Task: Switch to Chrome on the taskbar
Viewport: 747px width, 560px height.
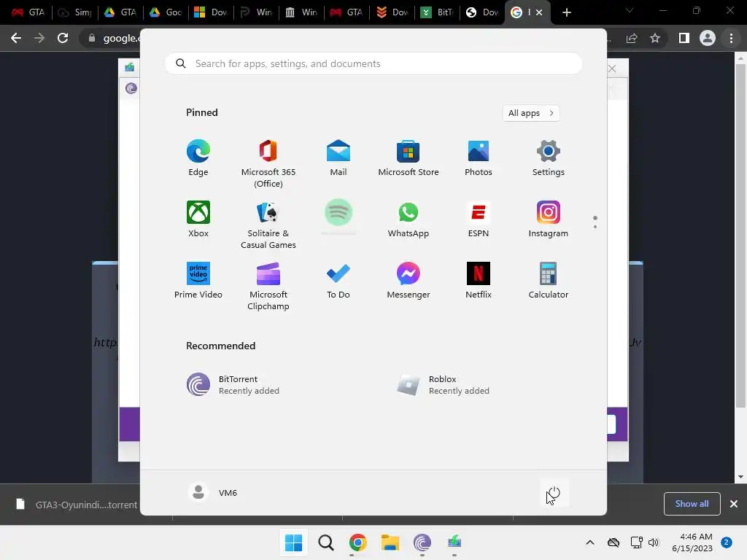Action: (x=357, y=542)
